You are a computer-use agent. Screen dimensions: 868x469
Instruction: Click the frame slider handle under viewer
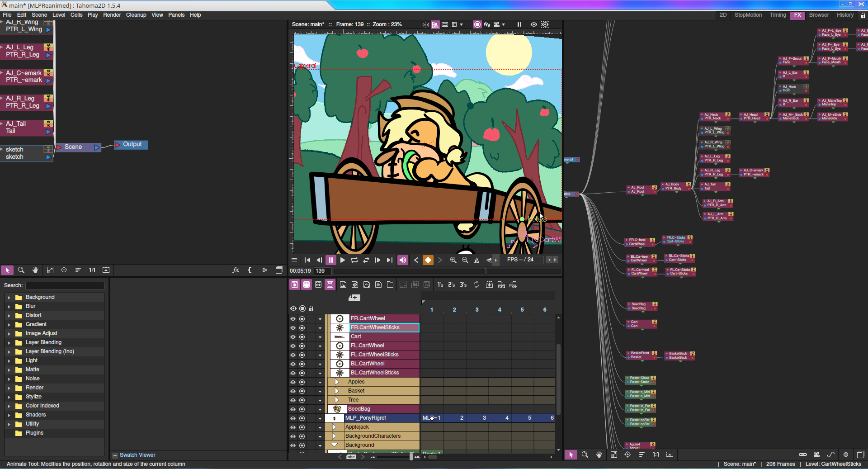pyautogui.click(x=485, y=271)
